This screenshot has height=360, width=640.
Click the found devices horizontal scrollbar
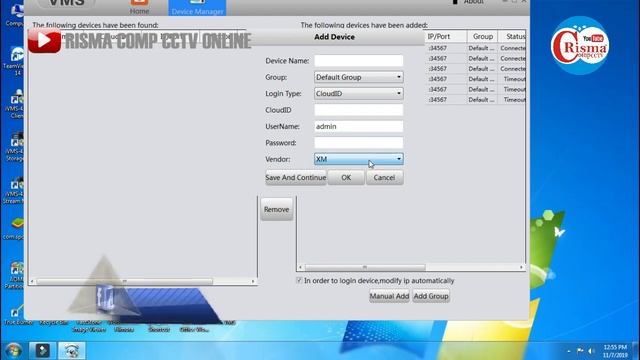click(x=124, y=281)
